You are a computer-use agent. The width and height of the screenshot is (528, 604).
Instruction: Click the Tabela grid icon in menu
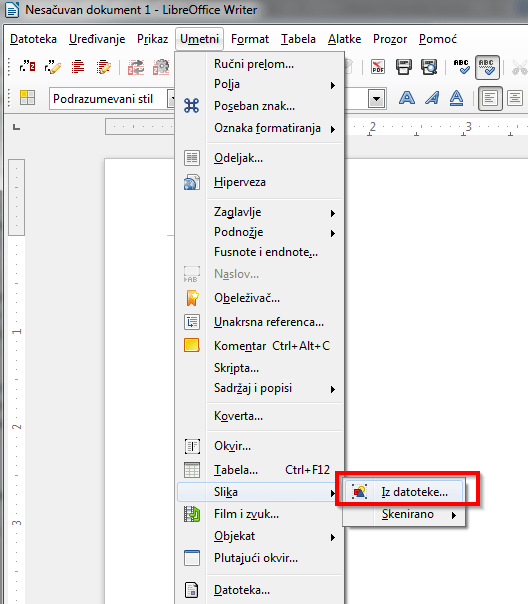(x=192, y=470)
